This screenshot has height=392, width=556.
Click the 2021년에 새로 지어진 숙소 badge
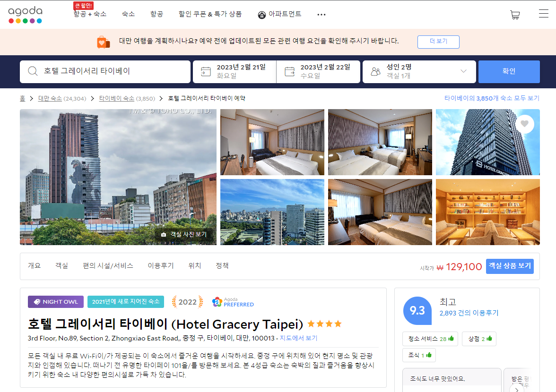[126, 302]
